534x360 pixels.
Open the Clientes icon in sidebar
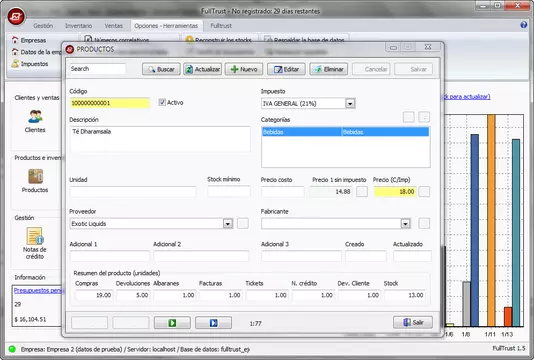click(35, 117)
